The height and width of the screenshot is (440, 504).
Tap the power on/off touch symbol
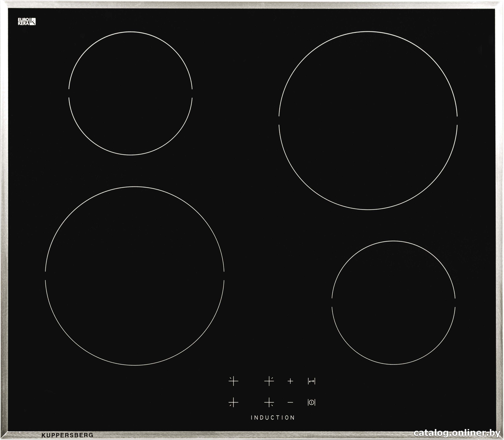tap(311, 402)
